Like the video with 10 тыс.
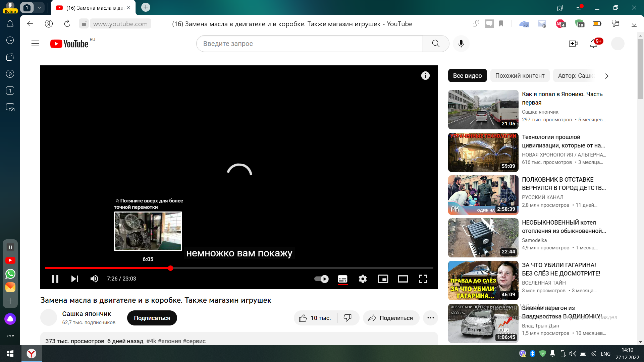The width and height of the screenshot is (644, 362). coord(315,318)
